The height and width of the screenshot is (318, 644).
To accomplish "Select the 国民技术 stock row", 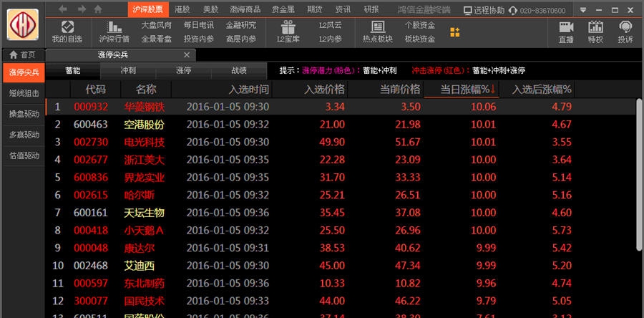I will pyautogui.click(x=340, y=301).
